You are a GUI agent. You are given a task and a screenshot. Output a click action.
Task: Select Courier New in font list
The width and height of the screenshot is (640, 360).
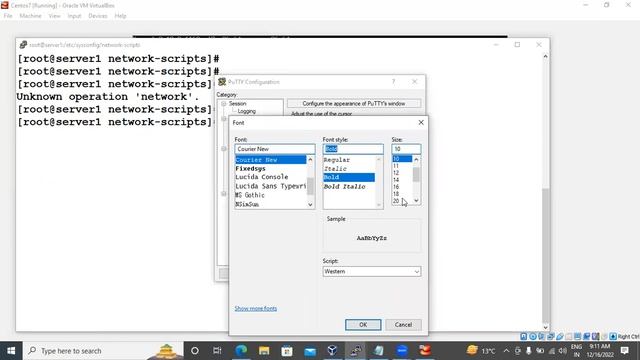tap(270, 160)
